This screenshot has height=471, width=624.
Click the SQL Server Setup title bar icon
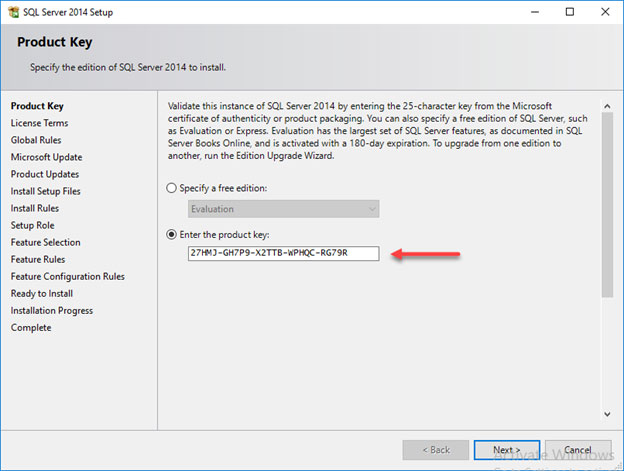[13, 12]
